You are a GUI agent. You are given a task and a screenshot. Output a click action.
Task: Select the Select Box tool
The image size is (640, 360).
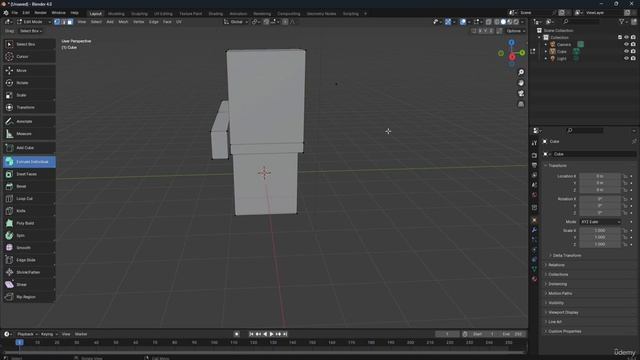pos(29,44)
